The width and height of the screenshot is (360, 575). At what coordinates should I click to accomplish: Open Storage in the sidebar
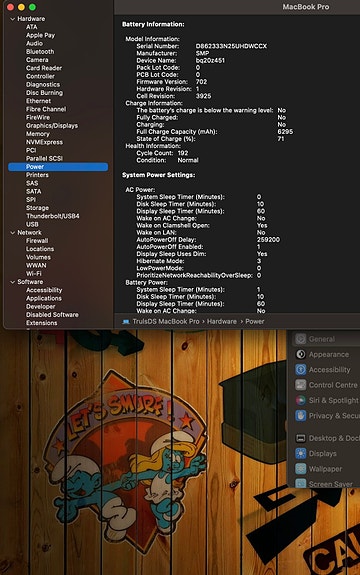(x=37, y=208)
